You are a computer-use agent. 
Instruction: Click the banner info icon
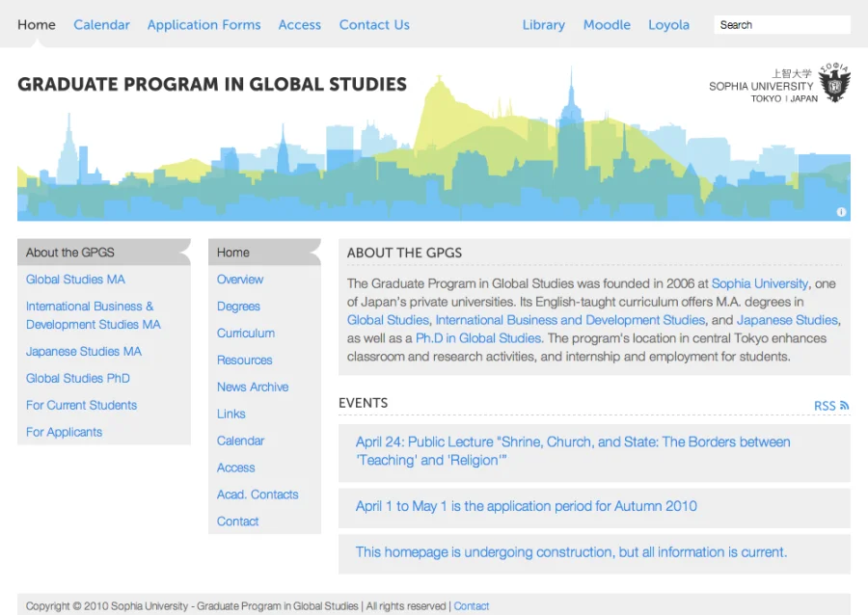click(x=841, y=212)
